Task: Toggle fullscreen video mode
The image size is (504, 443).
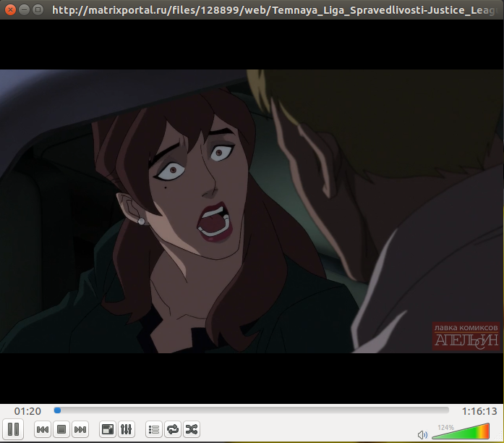Action: coord(108,429)
